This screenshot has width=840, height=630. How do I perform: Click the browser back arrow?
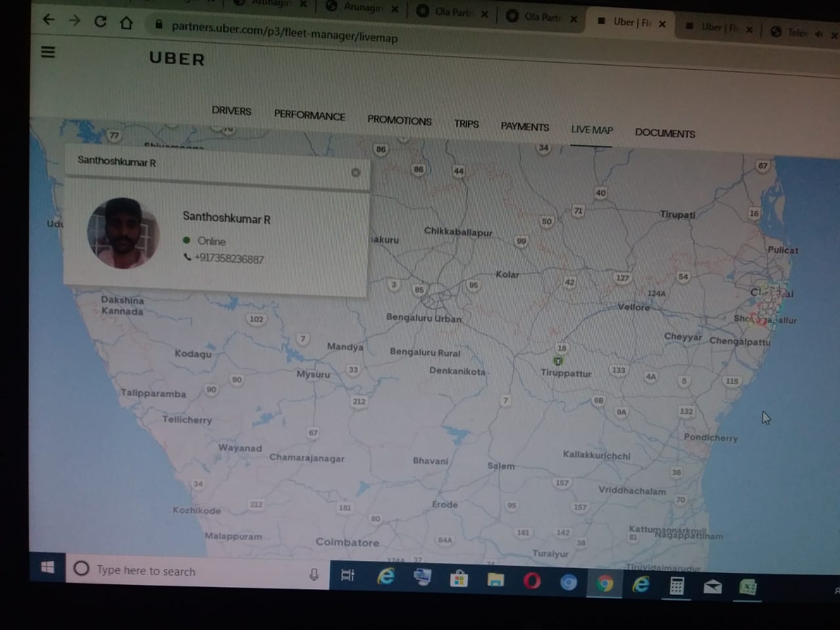[x=49, y=20]
